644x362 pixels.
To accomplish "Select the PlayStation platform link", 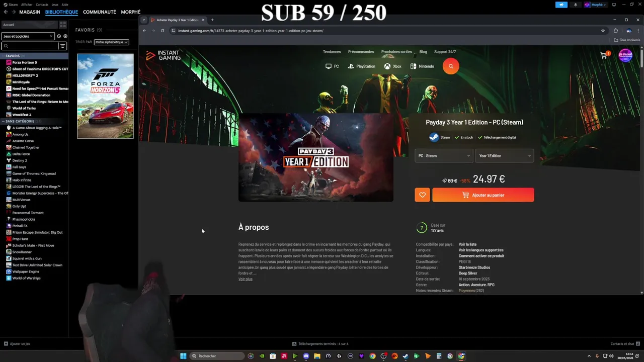I will coord(361,66).
